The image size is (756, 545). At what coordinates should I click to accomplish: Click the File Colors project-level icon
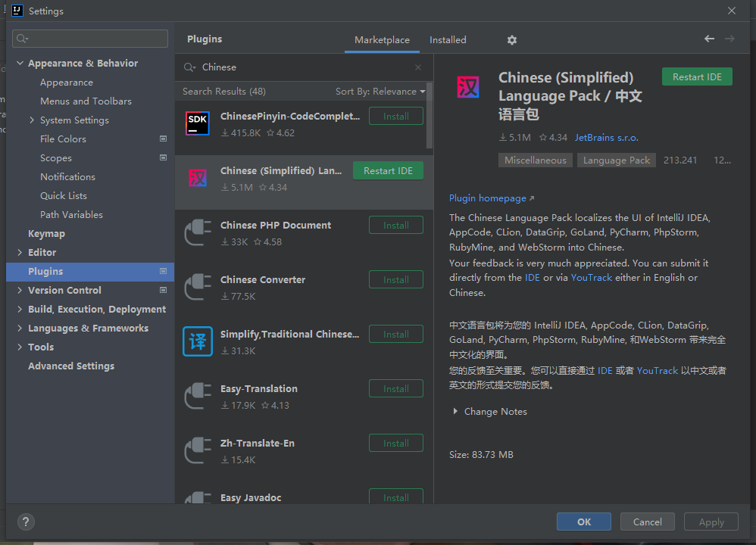pyautogui.click(x=163, y=139)
